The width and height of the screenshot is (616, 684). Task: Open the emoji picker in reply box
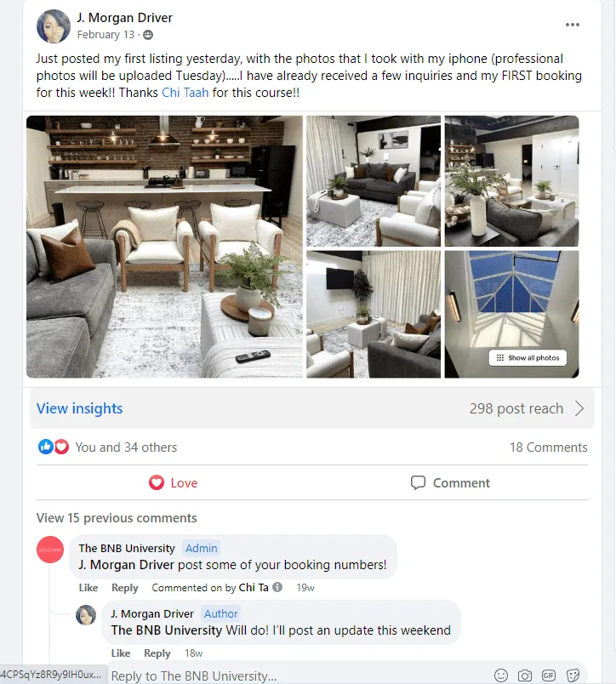coord(501,675)
